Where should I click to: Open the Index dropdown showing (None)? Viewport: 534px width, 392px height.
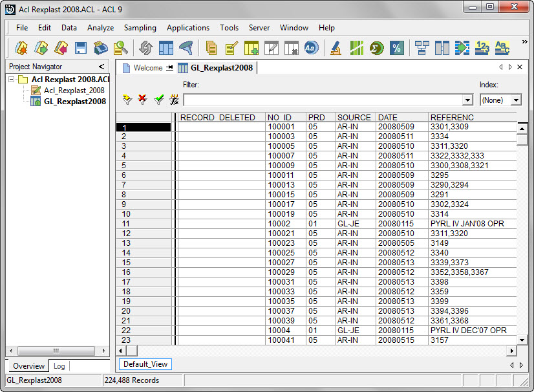(517, 100)
